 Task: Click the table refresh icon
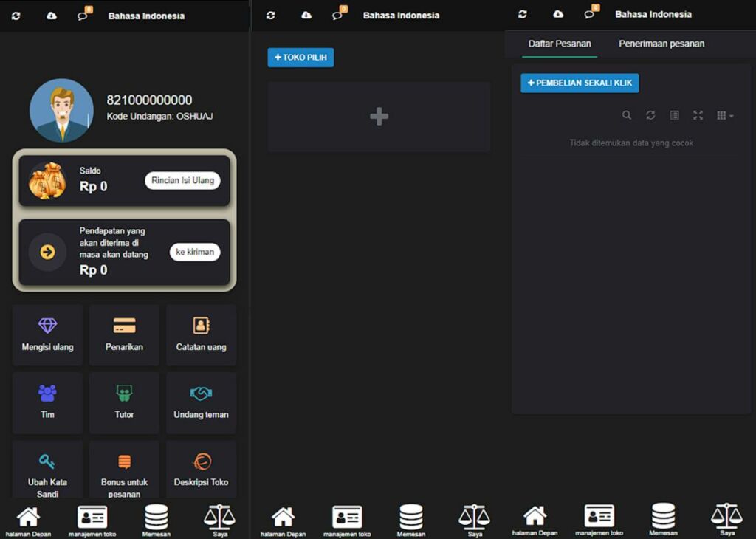coord(650,115)
